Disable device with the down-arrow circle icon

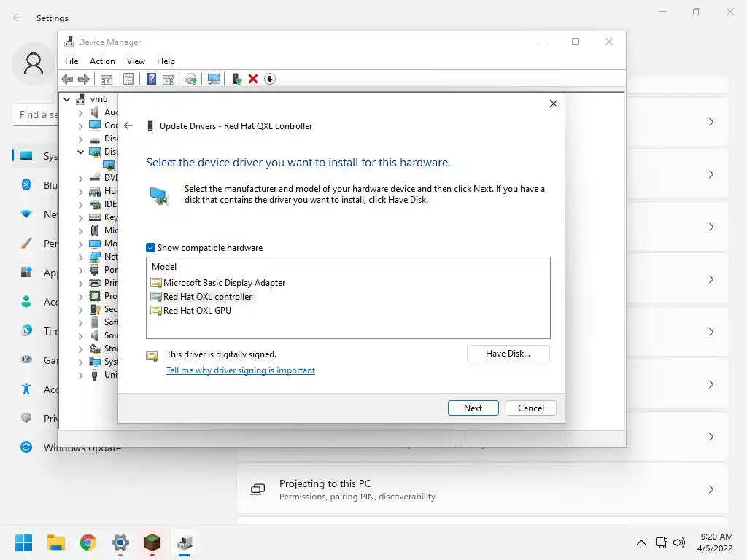point(270,79)
